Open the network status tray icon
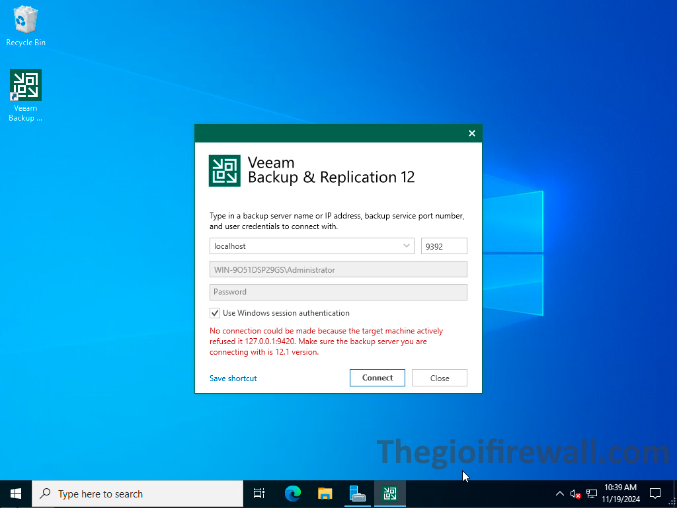The width and height of the screenshot is (677, 508). (591, 493)
